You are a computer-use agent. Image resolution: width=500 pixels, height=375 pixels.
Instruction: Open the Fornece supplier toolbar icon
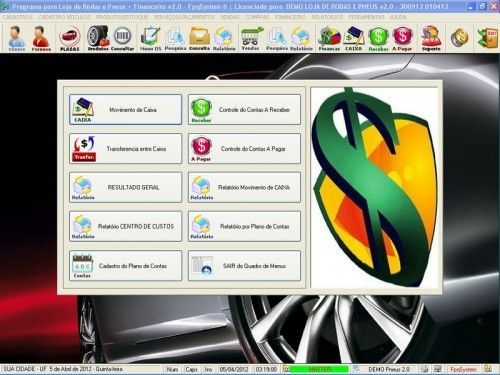pos(41,38)
